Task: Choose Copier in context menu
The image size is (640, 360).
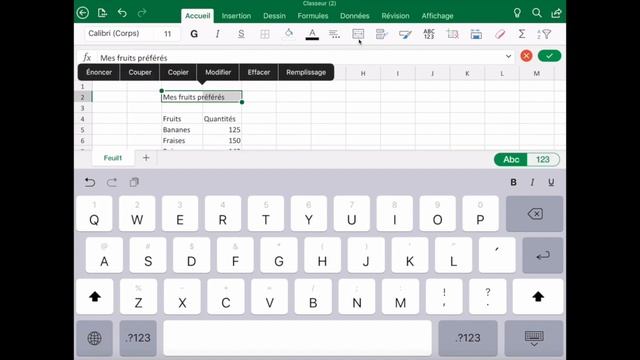Action: [178, 72]
